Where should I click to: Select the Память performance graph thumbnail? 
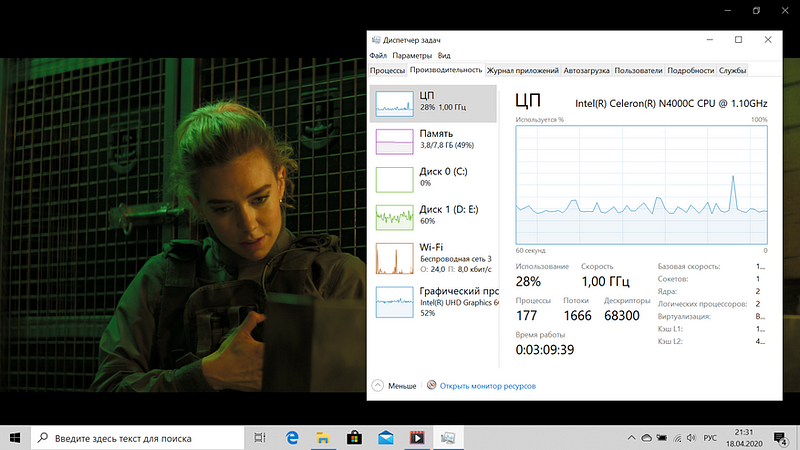click(394, 142)
